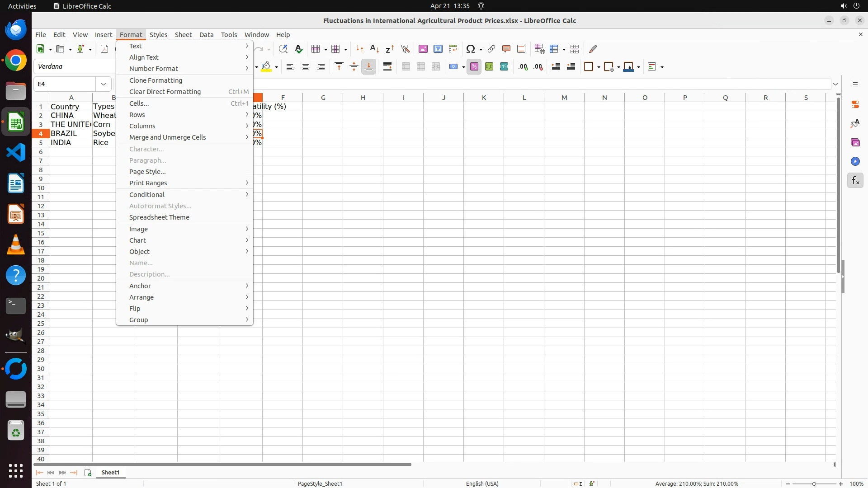Image resolution: width=868 pixels, height=488 pixels.
Task: Click the AutoFilter funnel icon
Action: 405,49
